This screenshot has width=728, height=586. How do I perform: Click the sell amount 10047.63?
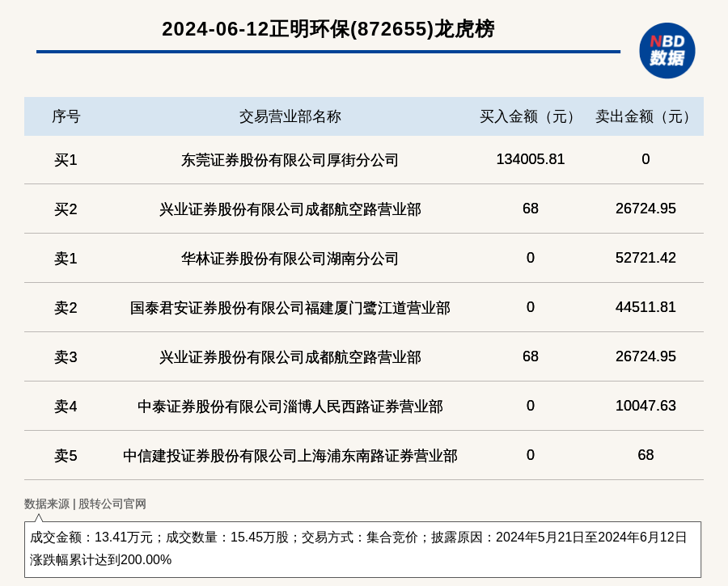645,406
